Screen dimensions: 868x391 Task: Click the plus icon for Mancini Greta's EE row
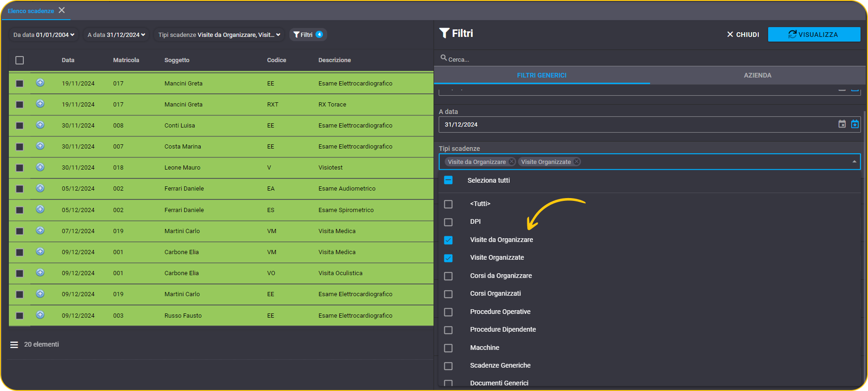(x=40, y=83)
